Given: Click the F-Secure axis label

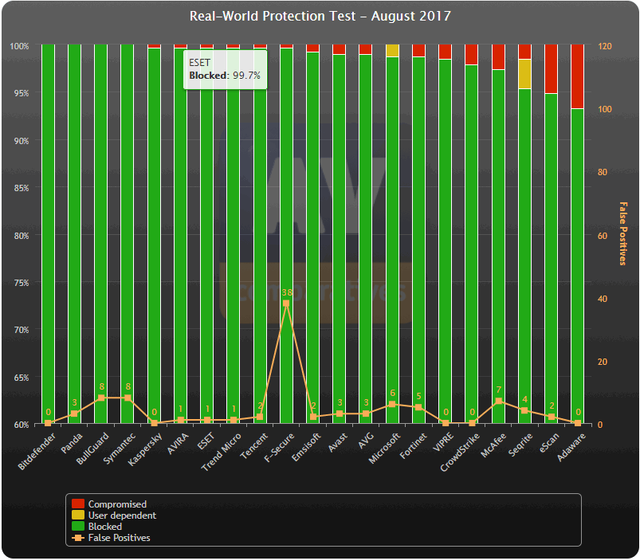Looking at the screenshot, I should pyautogui.click(x=279, y=448).
